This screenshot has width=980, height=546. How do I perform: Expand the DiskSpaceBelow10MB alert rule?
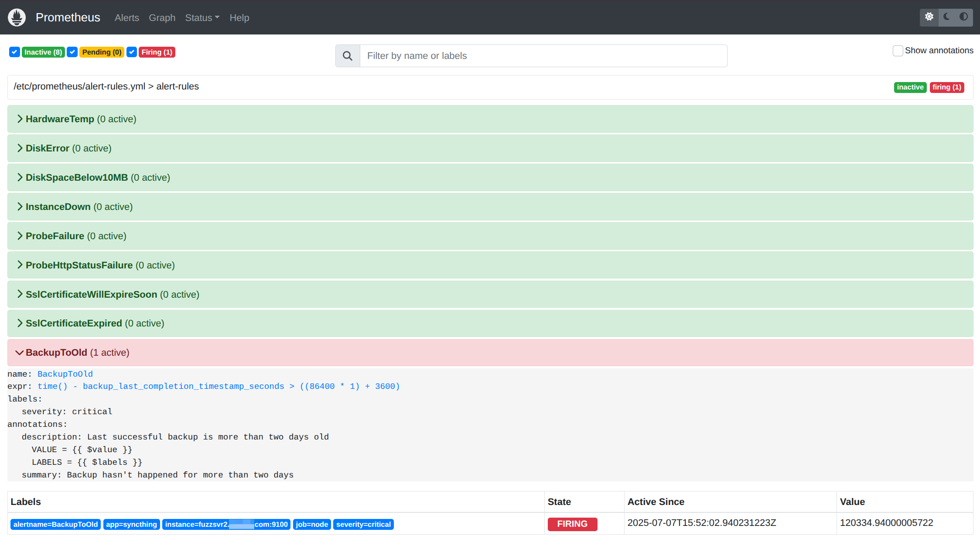tap(490, 177)
